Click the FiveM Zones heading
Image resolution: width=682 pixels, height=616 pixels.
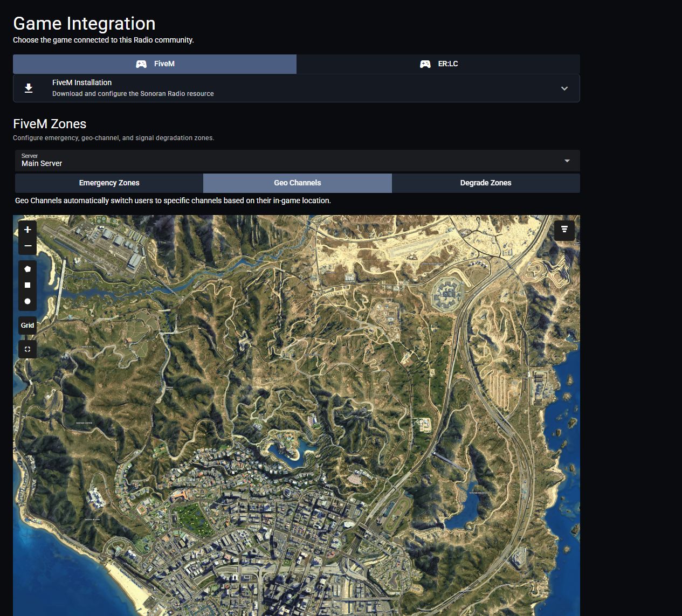coord(50,124)
